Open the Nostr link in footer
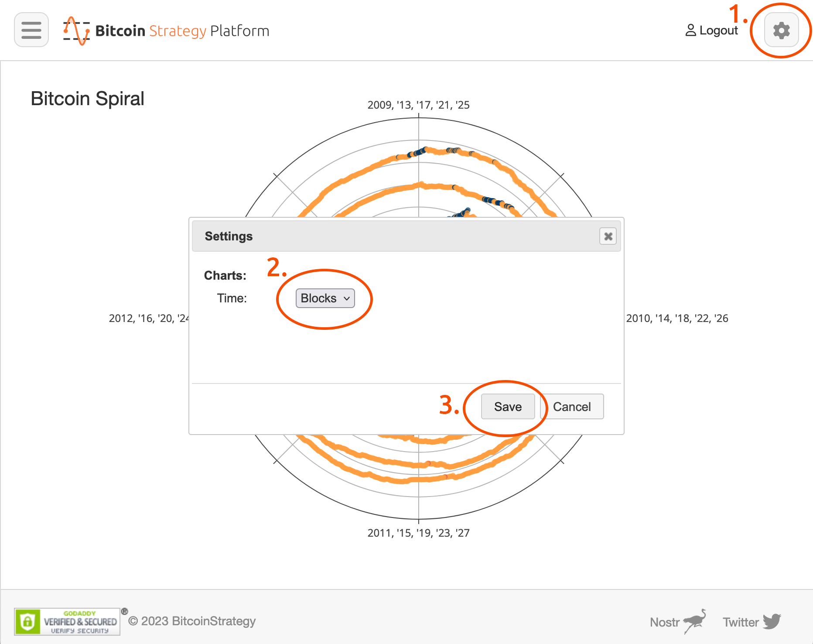The height and width of the screenshot is (644, 813). point(678,622)
